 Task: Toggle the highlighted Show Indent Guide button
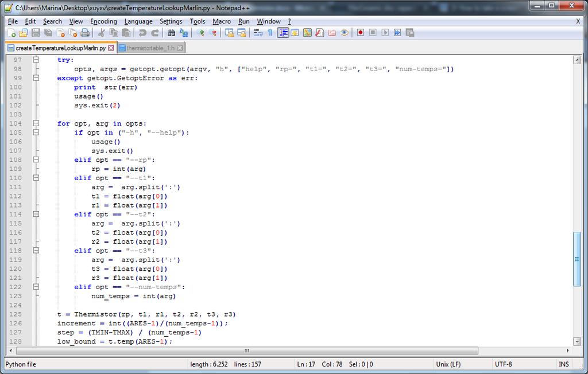click(283, 33)
